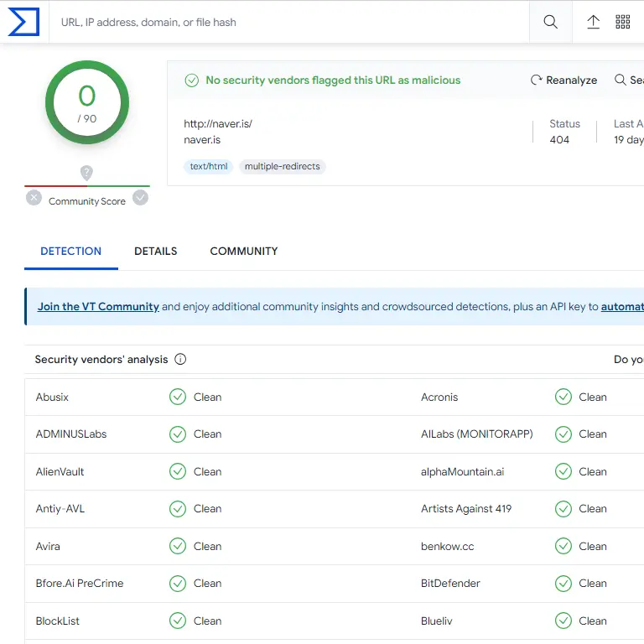The image size is (644, 644).
Task: Click the multiple-redirects tag
Action: (x=283, y=166)
